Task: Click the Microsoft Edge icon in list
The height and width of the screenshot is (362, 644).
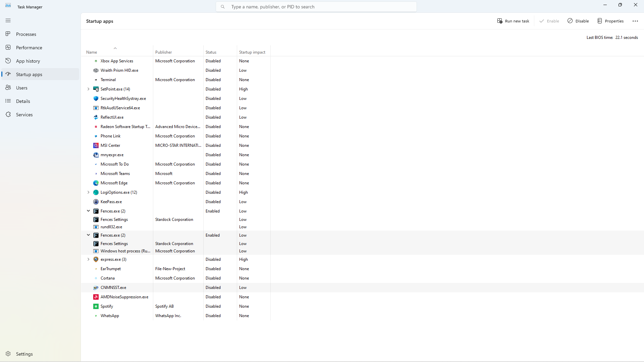Action: 96,183
